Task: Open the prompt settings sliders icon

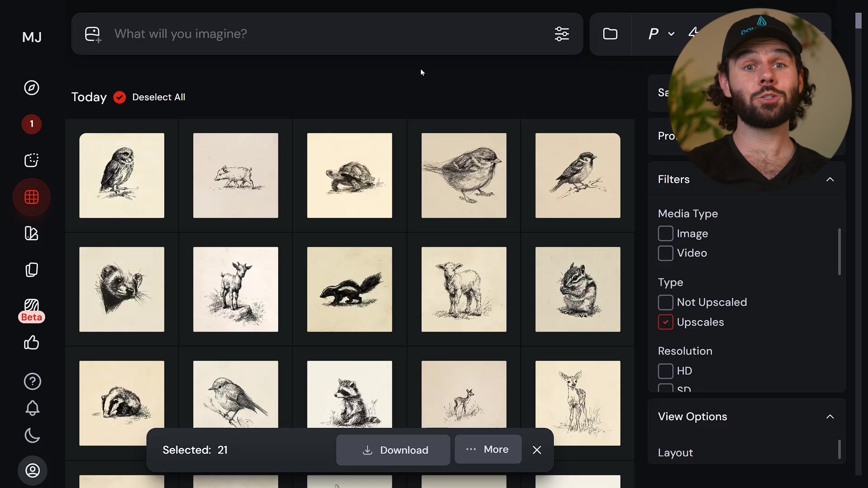Action: tap(562, 34)
